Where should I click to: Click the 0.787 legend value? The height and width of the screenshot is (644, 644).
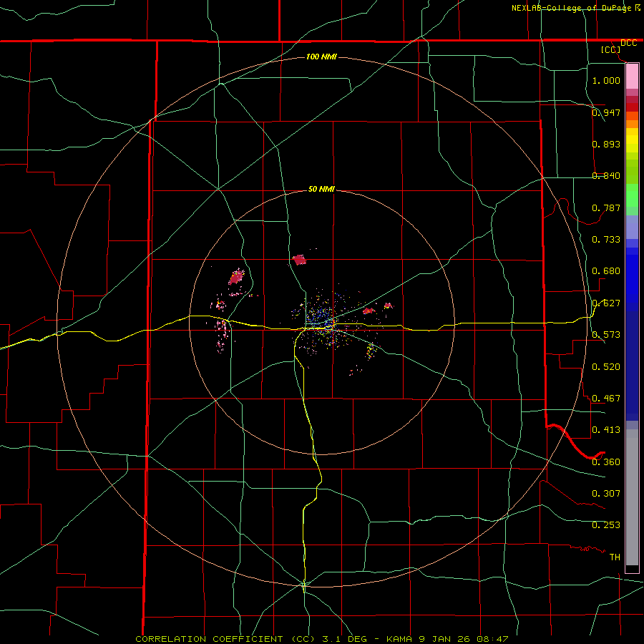point(606,208)
